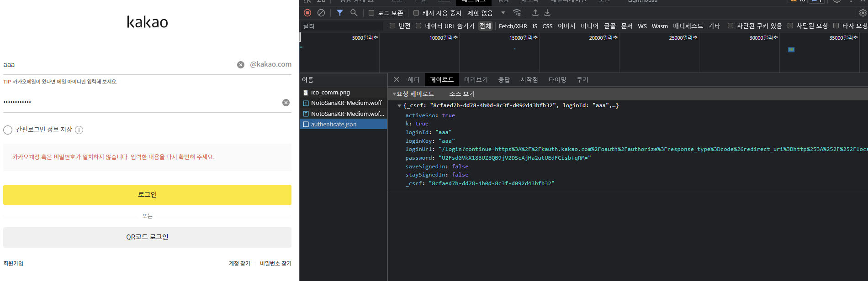Image resolution: width=868 pixels, height=281 pixels.
Task: Focus the 필터 input in network panel
Action: click(342, 26)
